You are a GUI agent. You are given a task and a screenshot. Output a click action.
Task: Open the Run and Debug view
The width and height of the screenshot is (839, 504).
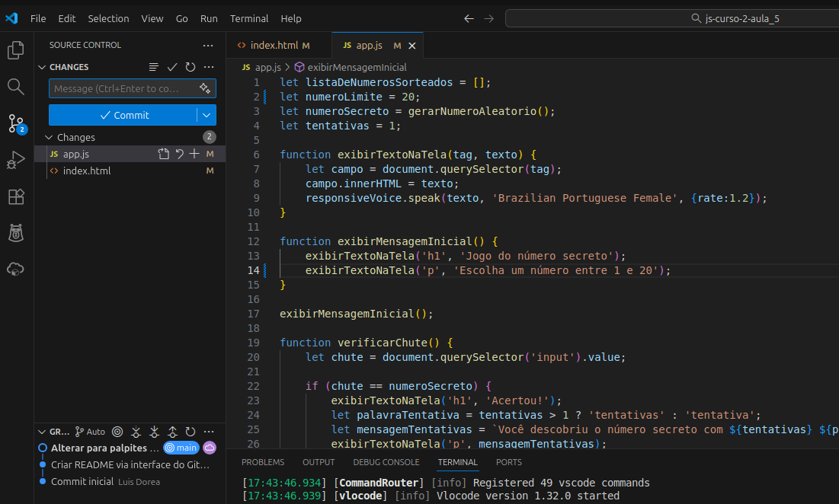coord(16,160)
